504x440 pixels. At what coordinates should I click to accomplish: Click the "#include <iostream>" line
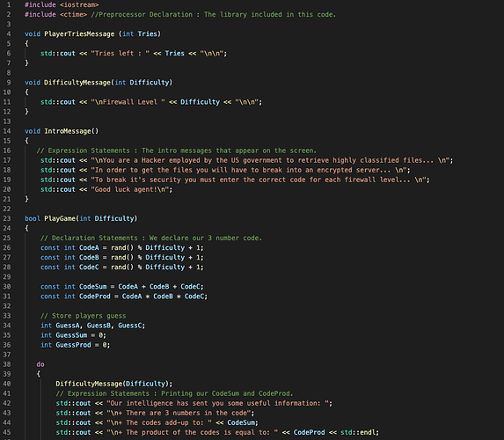tap(62, 4)
